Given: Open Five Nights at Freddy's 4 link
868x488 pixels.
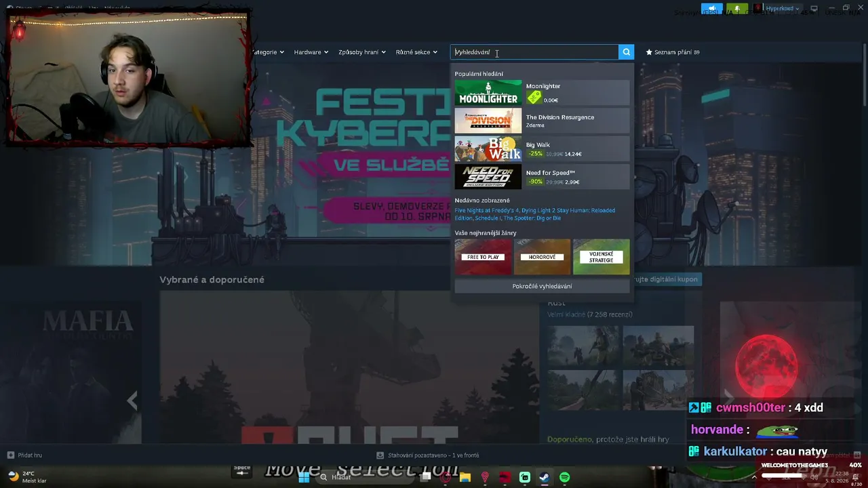Looking at the screenshot, I should tap(486, 210).
